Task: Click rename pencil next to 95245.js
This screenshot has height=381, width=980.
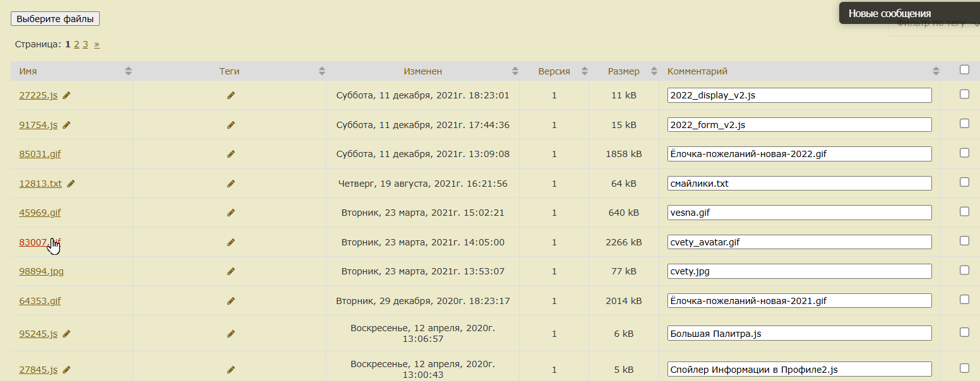Action: (66, 334)
